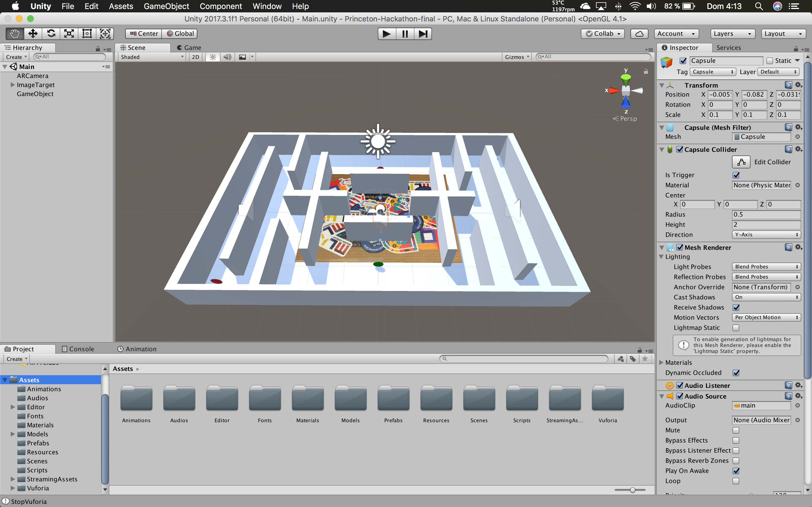Select the Hand tool in toolbar
The height and width of the screenshot is (507, 812).
click(15, 34)
